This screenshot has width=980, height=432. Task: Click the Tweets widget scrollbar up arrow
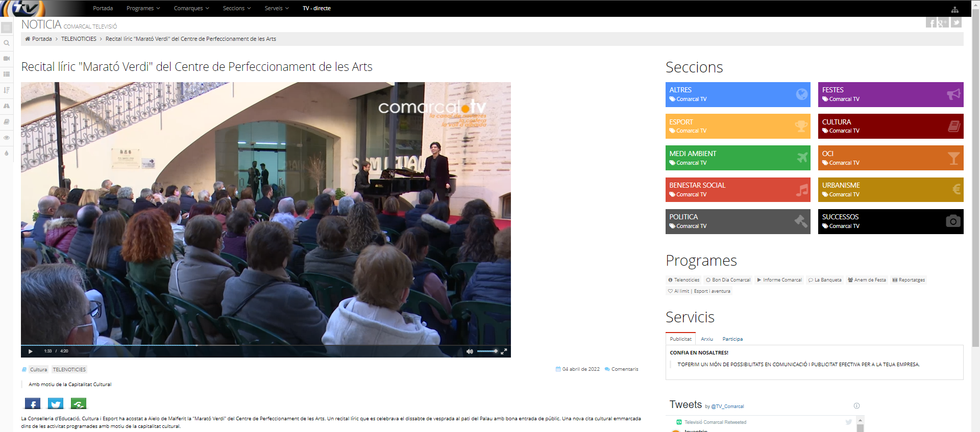tap(860, 420)
